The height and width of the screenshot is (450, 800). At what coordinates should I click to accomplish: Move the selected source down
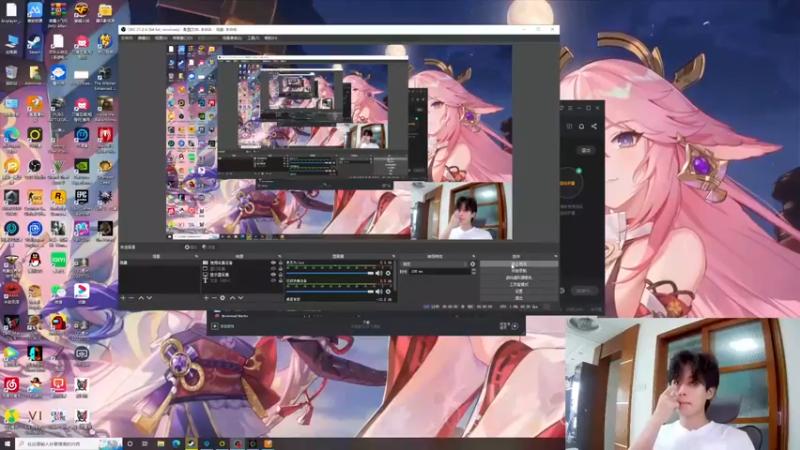[240, 297]
